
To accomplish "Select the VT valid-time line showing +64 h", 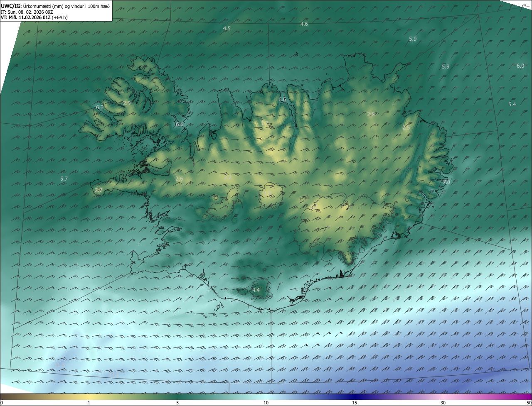I will [34, 17].
